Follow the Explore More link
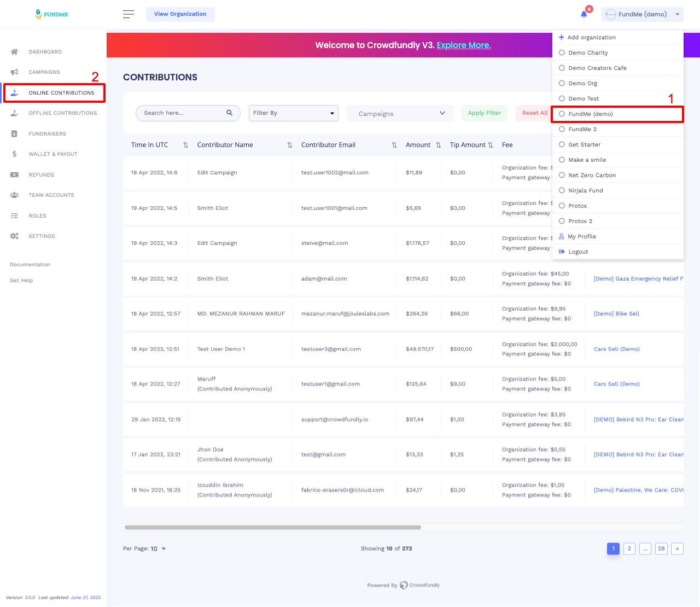Image resolution: width=700 pixels, height=607 pixels. [464, 45]
